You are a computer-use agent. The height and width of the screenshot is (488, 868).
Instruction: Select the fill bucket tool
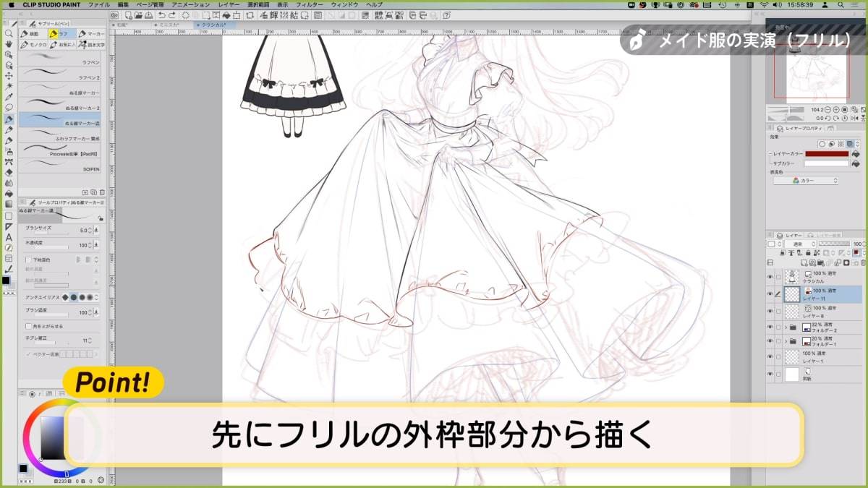[9, 194]
